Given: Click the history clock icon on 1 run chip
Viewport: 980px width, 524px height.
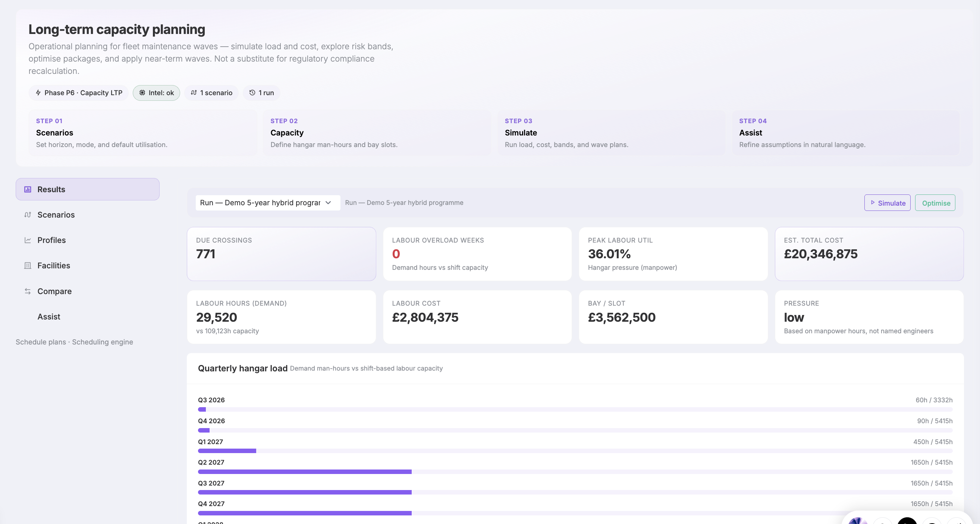Looking at the screenshot, I should pos(252,93).
